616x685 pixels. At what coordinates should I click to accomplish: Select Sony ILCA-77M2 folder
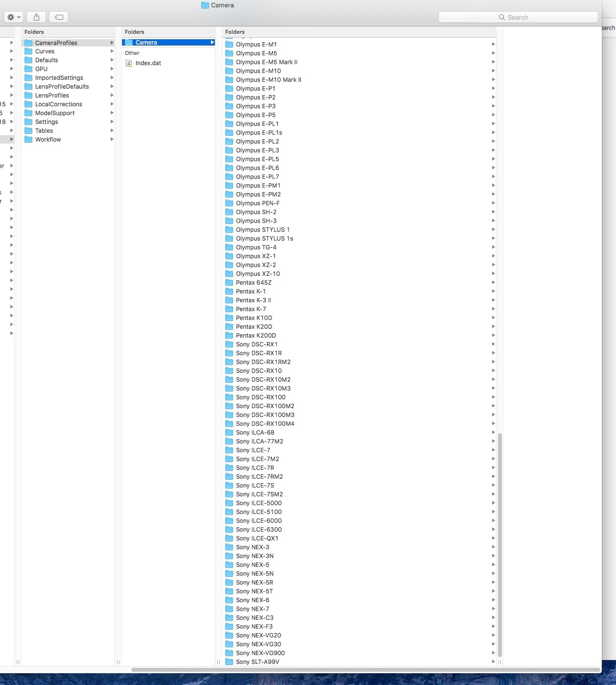360,441
